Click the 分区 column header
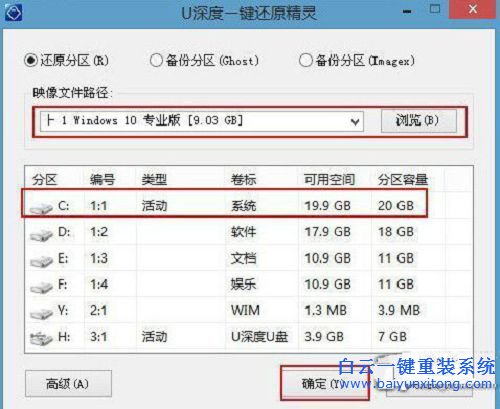The width and height of the screenshot is (500, 409). point(44,180)
